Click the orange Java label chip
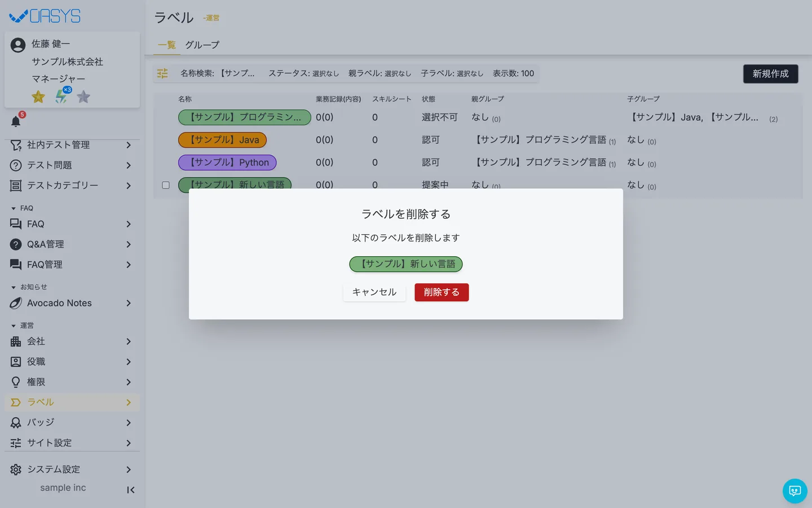The width and height of the screenshot is (812, 508). 222,140
